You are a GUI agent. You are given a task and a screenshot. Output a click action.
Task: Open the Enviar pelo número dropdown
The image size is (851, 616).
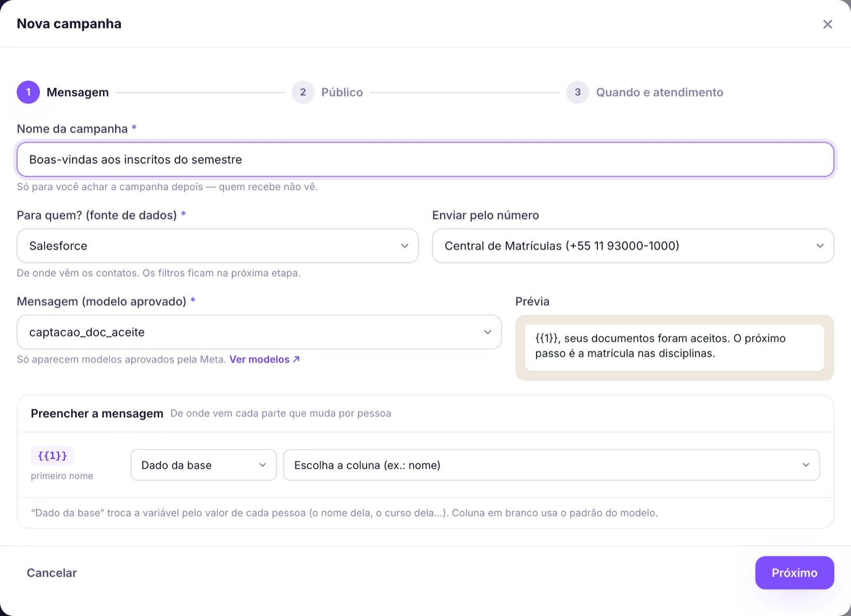point(633,246)
